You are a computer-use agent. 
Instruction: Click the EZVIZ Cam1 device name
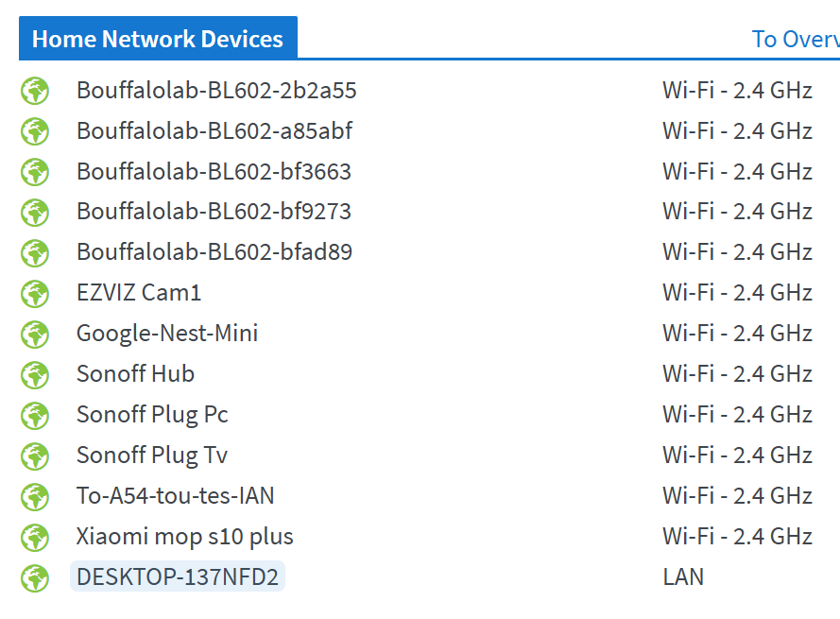pyautogui.click(x=139, y=293)
